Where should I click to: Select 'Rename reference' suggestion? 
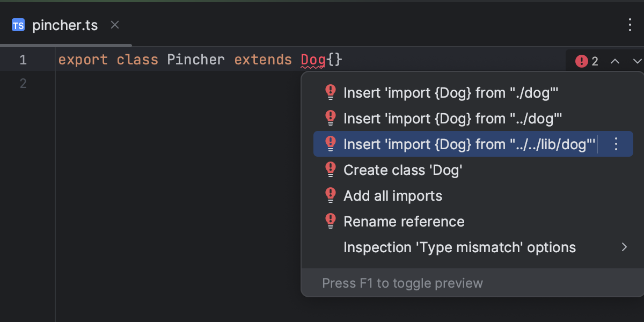click(404, 221)
